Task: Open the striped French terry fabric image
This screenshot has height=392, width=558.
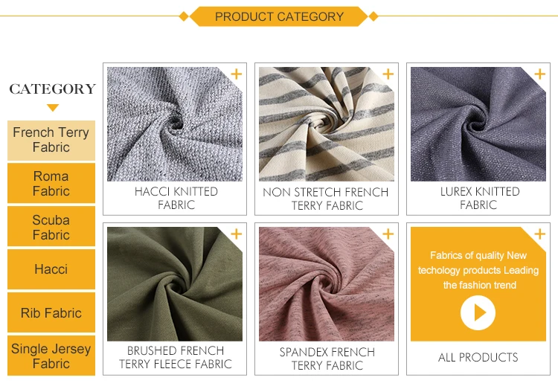Action: pos(327,124)
